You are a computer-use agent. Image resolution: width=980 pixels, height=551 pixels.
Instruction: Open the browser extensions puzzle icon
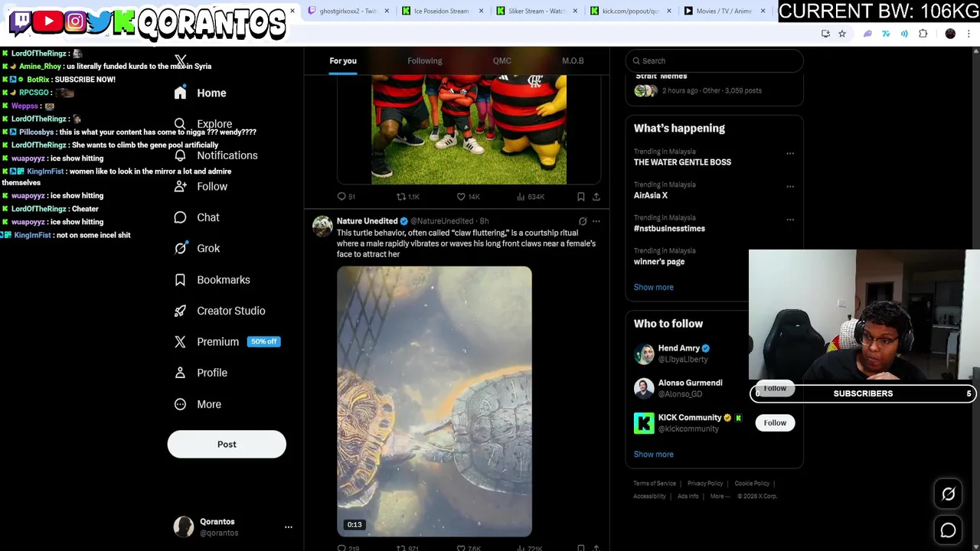coord(923,34)
